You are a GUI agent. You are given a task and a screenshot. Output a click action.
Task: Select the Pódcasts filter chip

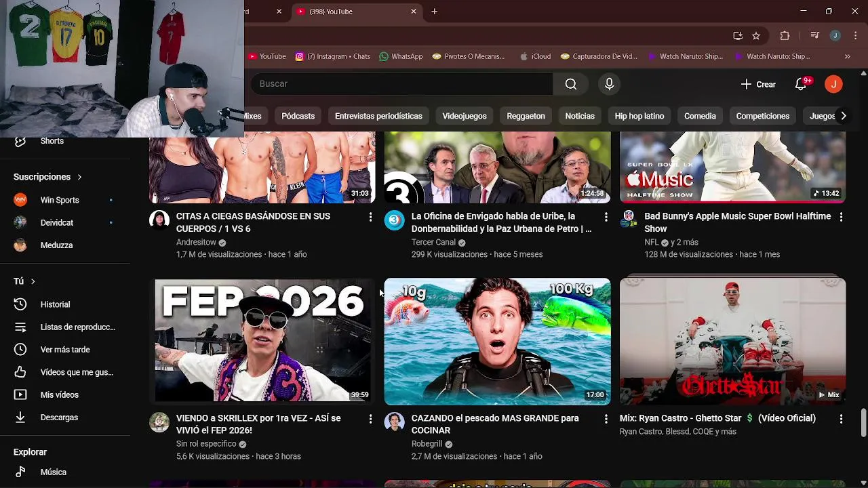[298, 116]
